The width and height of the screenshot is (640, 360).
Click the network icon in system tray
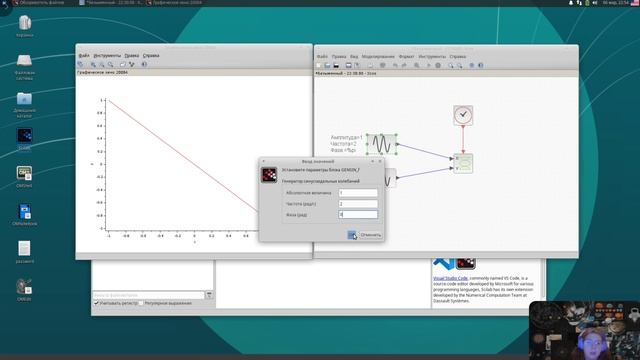click(x=579, y=3)
